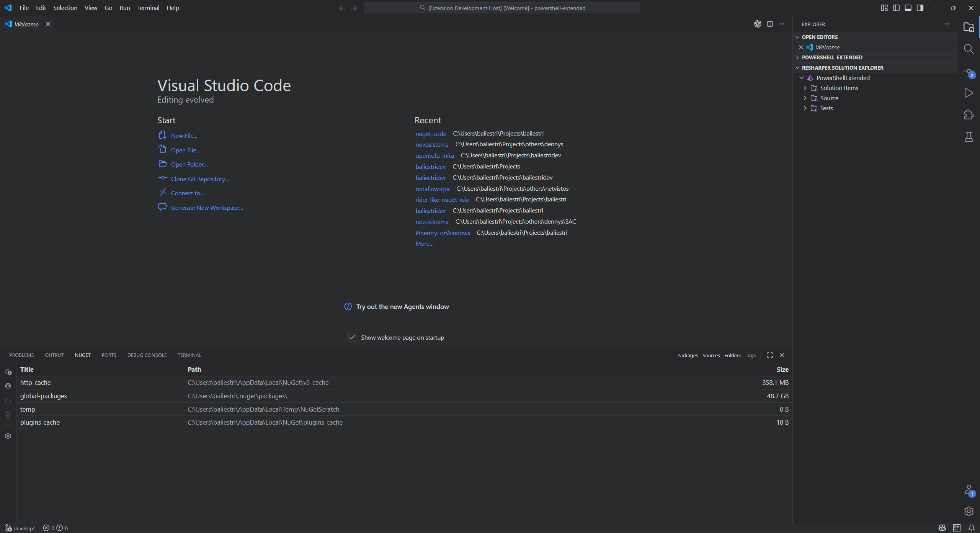Go forward using navigation arrow
Viewport: 980px width, 533px height.
[354, 8]
